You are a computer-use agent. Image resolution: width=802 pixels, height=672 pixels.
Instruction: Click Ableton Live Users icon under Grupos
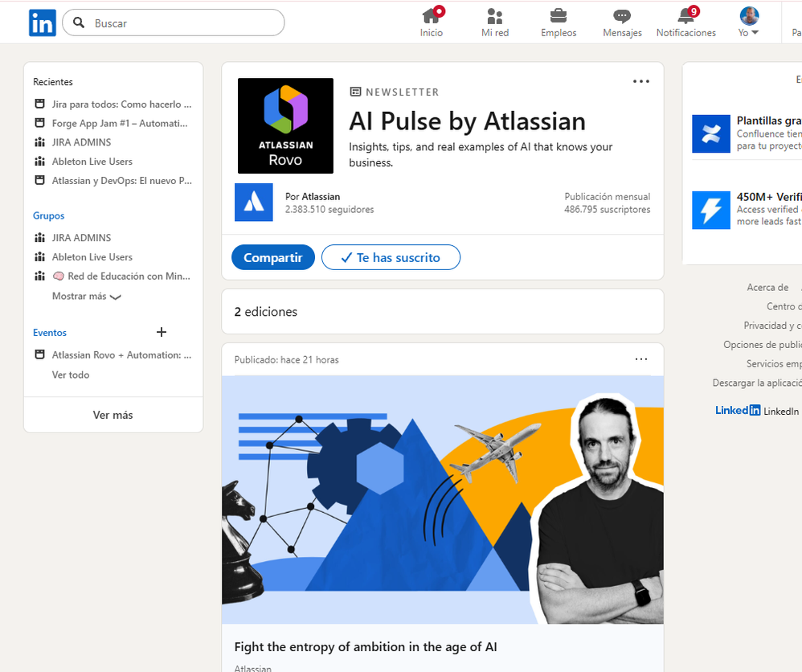[x=39, y=257]
